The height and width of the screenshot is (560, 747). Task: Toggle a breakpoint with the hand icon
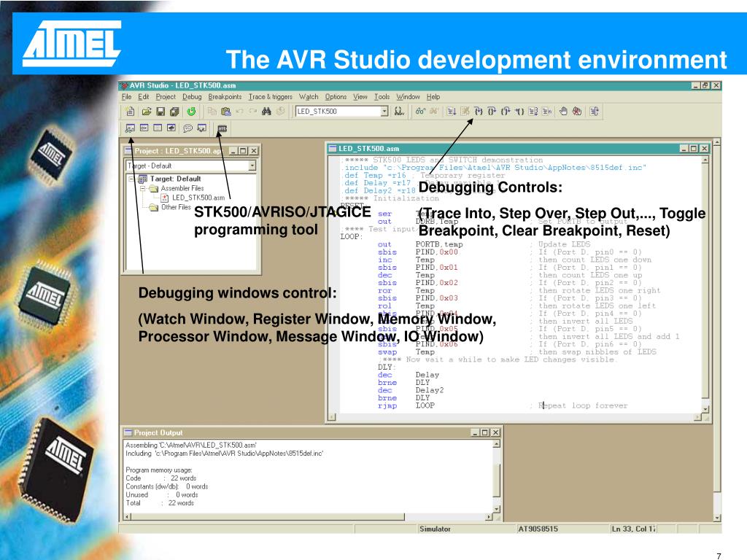click(x=564, y=112)
